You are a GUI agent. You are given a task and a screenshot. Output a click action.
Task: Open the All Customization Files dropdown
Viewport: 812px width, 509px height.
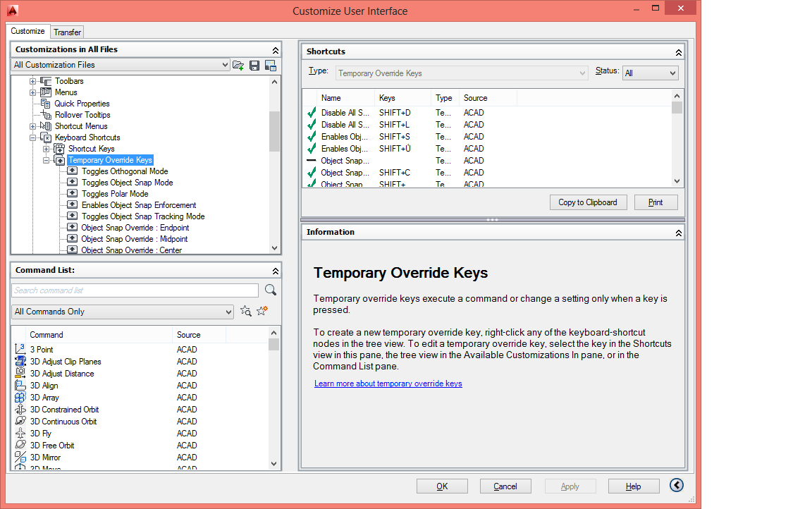[225, 65]
